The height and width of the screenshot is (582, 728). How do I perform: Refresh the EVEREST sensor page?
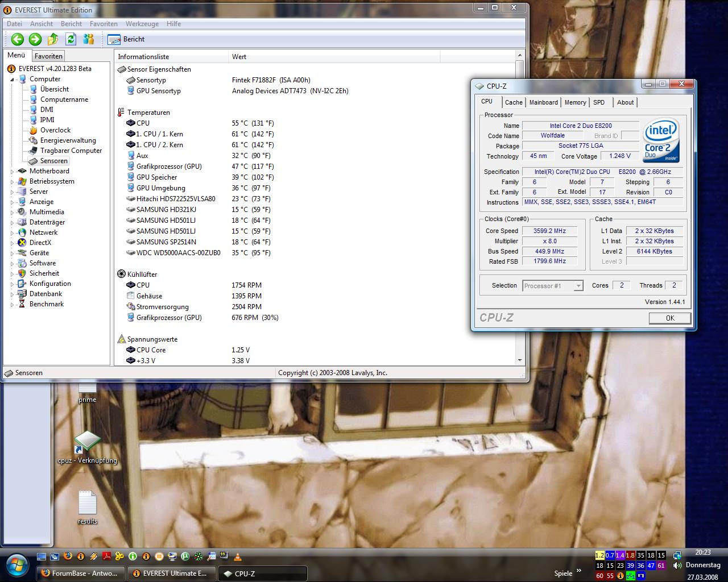click(x=71, y=39)
